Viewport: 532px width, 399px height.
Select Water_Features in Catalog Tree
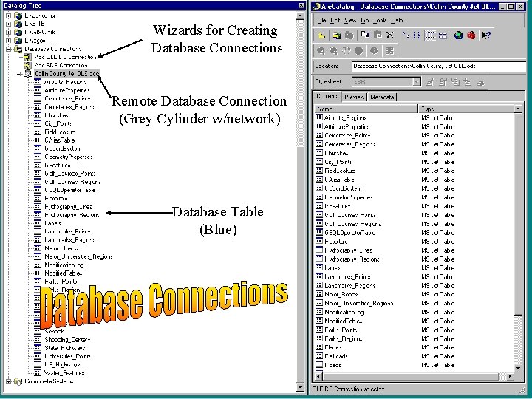[x=64, y=373]
